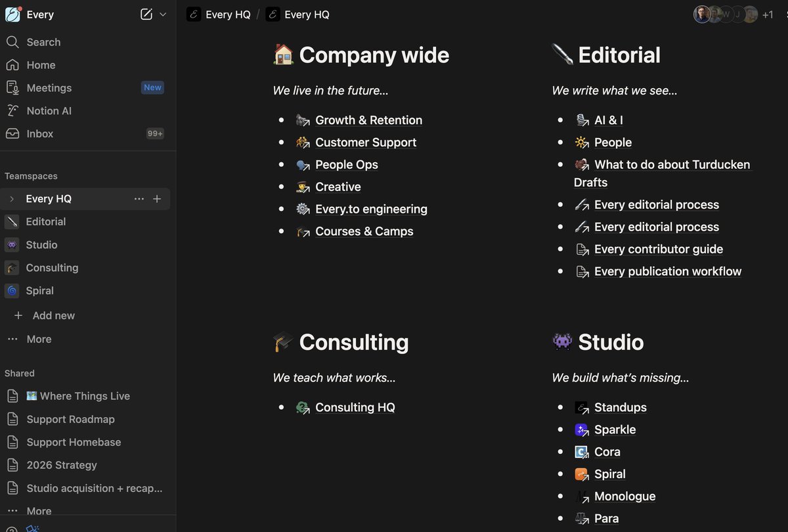Open Consulting HQ page link

tap(355, 408)
